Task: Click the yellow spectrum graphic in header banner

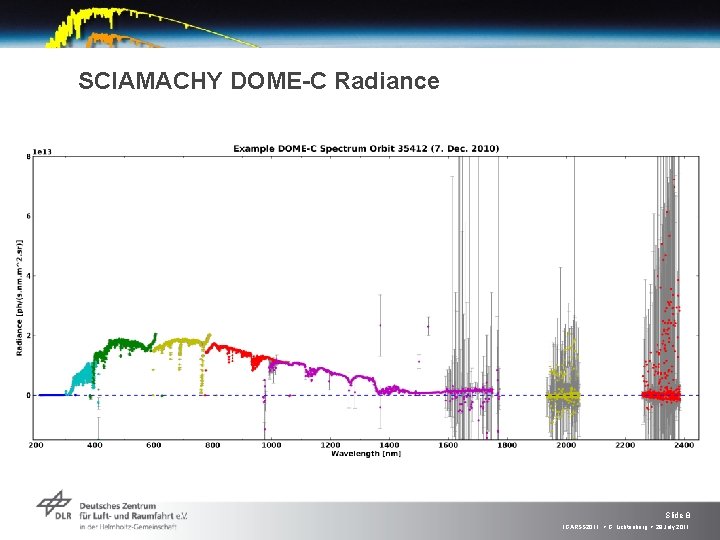Action: [152, 28]
